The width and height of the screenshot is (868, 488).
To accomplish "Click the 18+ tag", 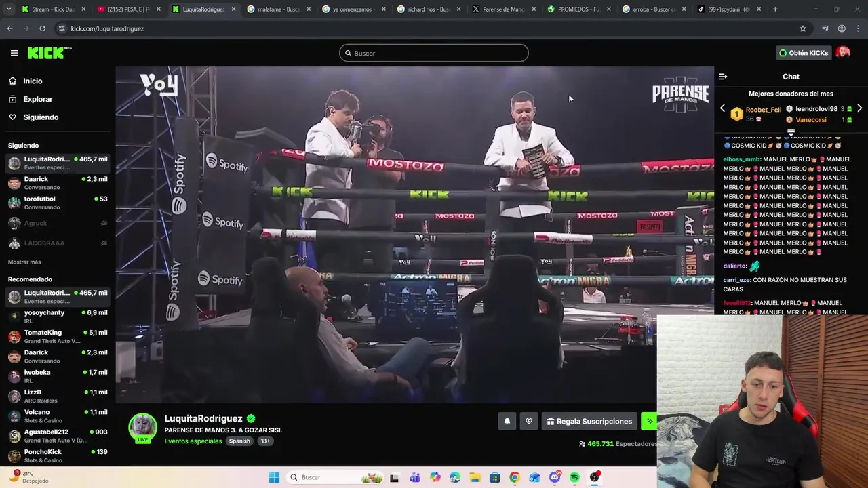I will point(265,441).
